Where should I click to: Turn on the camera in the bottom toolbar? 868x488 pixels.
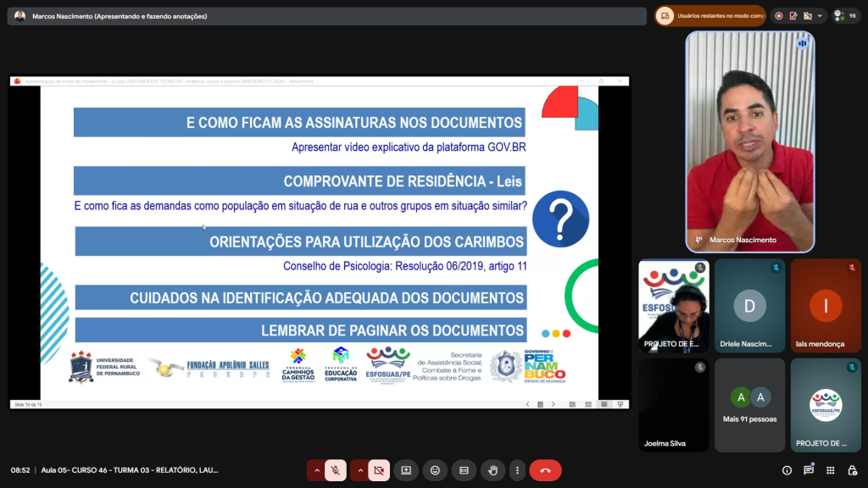(x=379, y=470)
